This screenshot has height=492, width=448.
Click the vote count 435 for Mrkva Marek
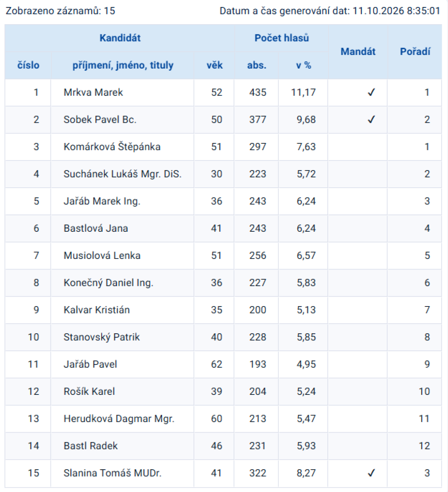click(x=258, y=92)
